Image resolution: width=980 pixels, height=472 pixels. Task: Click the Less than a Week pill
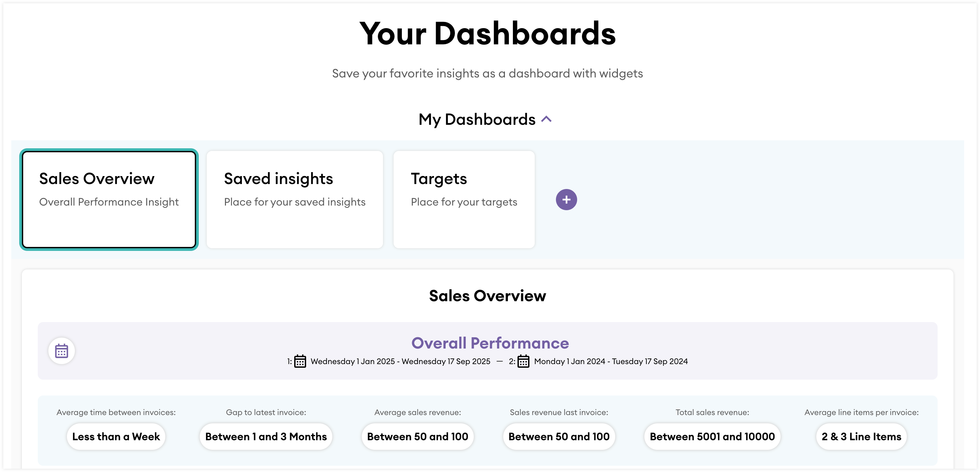116,437
